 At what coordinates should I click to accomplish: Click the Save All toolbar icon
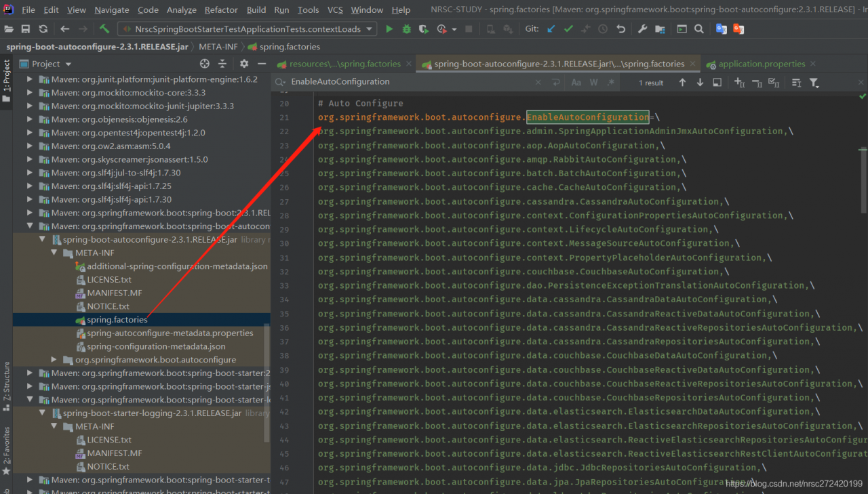[26, 29]
